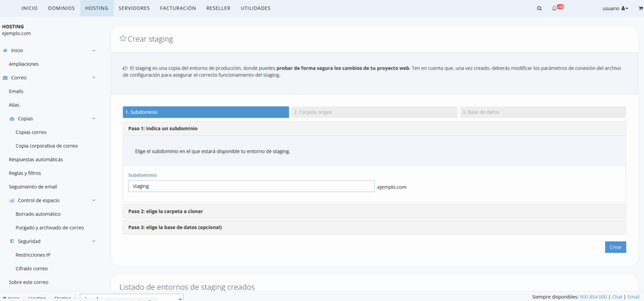The width and height of the screenshot is (644, 301).
Task: Click the search magnifier icon
Action: tap(539, 8)
